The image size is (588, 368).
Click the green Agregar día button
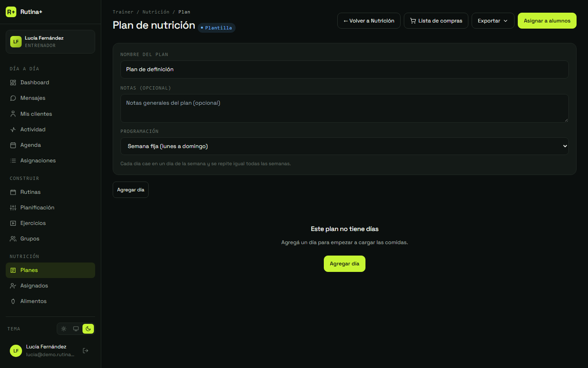pyautogui.click(x=345, y=264)
